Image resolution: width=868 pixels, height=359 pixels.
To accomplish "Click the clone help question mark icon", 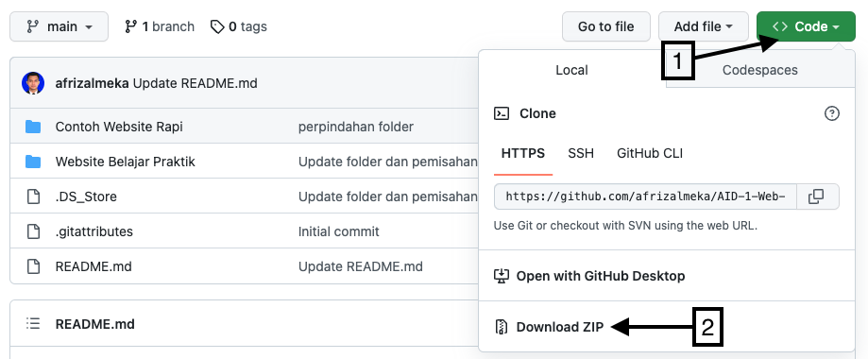I will pyautogui.click(x=832, y=113).
